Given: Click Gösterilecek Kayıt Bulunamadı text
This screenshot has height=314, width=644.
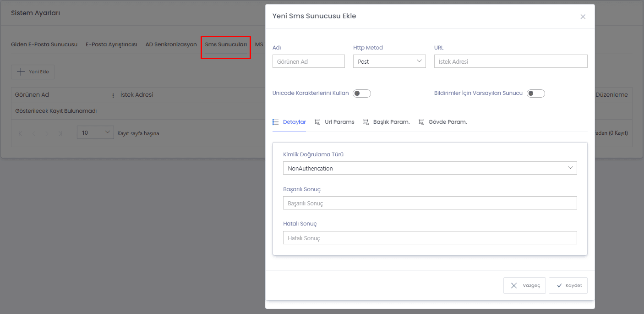Looking at the screenshot, I should tap(56, 111).
